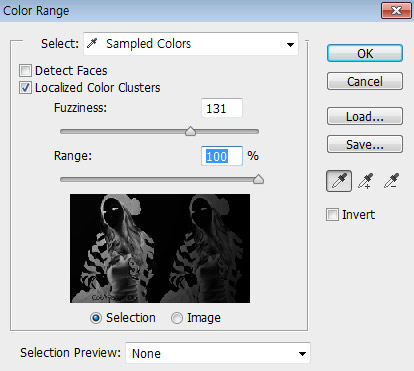
Task: Choose the Selection radio button
Action: [x=96, y=318]
